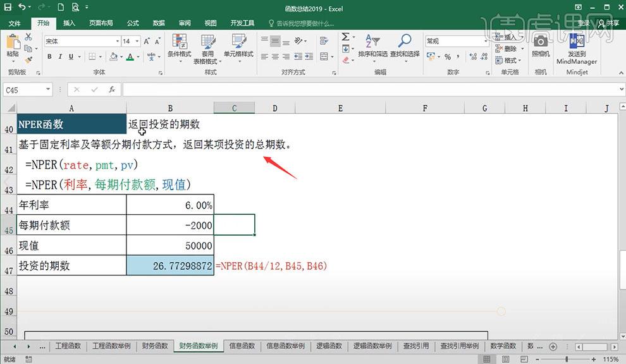The height and width of the screenshot is (364, 626).
Task: Click the Increase Decimal icon
Action: [473, 57]
